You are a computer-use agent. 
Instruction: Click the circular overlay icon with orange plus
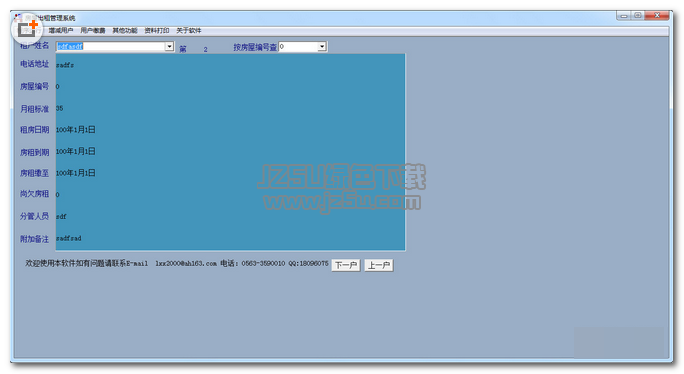pos(27,29)
